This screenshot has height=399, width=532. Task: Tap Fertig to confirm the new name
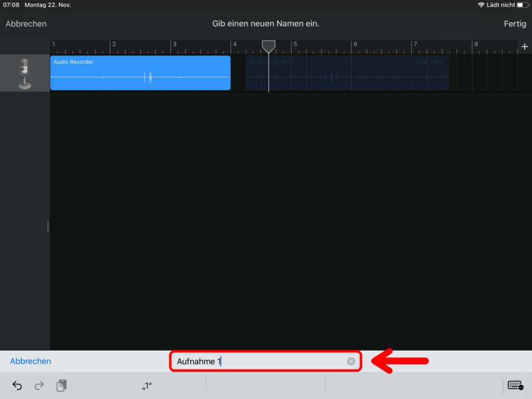(515, 24)
